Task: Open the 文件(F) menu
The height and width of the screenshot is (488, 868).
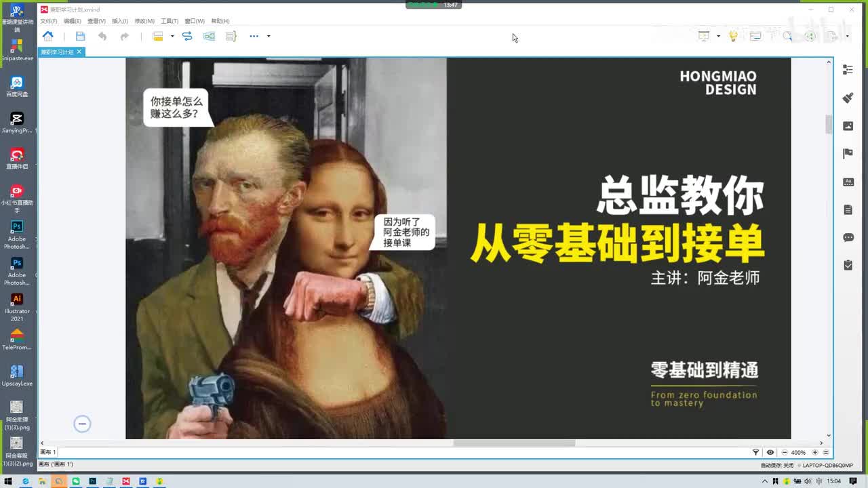Action: 48,21
